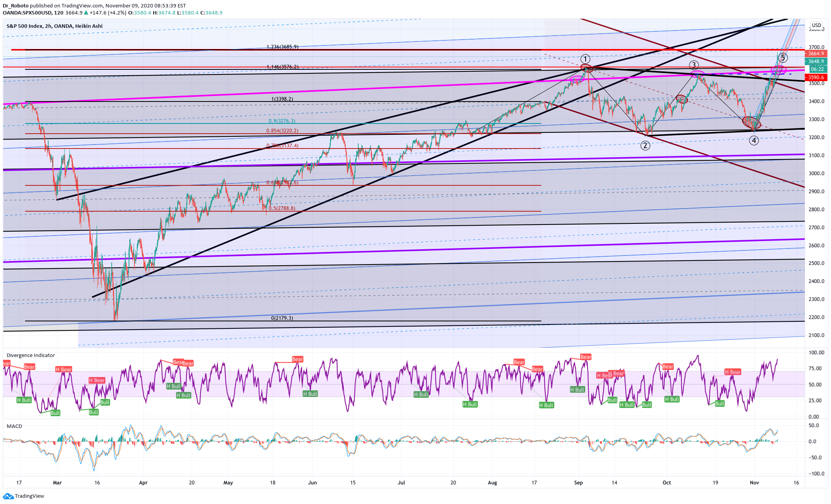Click the 25.00 divergence scale label

click(x=814, y=401)
